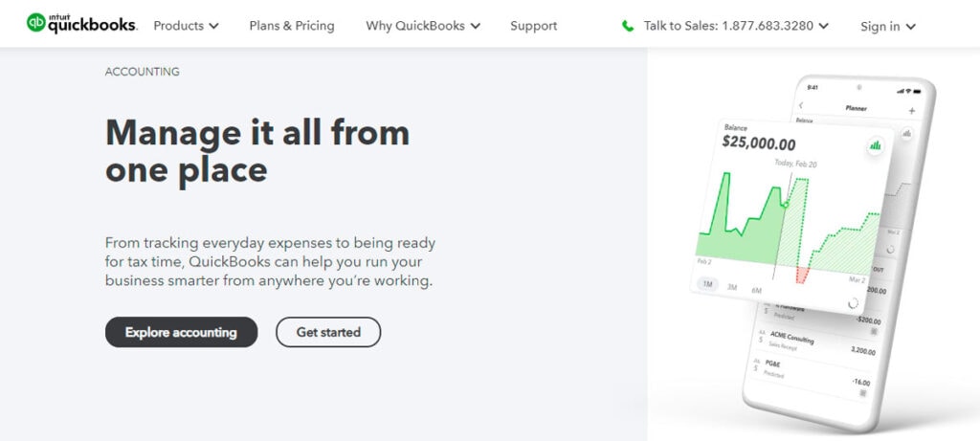This screenshot has height=441, width=980.
Task: Expand the Products dropdown menu
Action: [186, 26]
